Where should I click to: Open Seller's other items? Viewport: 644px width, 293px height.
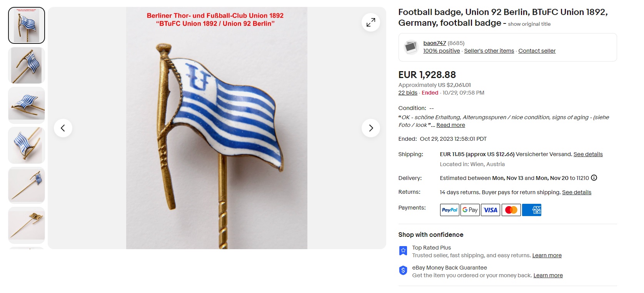tap(489, 51)
